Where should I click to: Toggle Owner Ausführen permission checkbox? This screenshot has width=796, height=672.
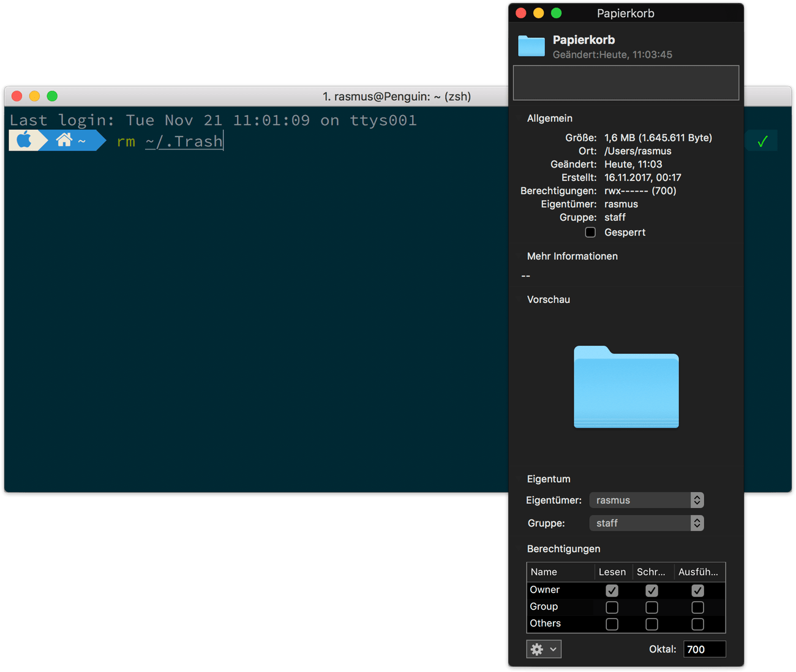point(697,591)
